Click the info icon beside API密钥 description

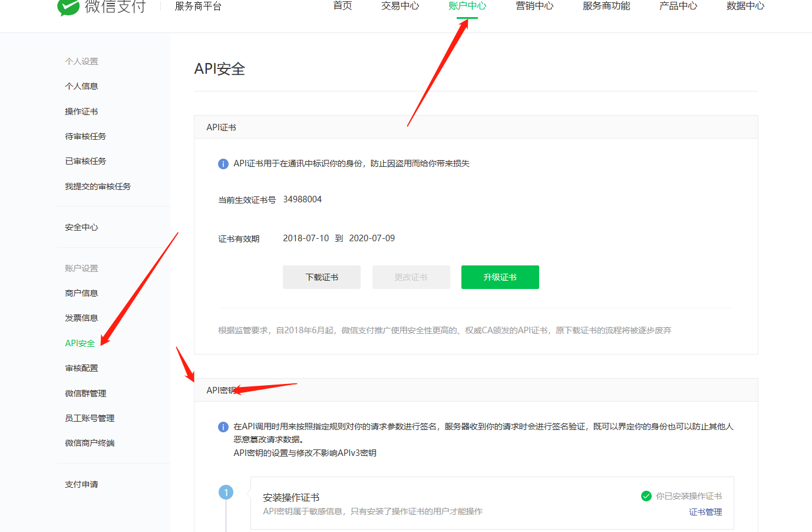click(223, 427)
